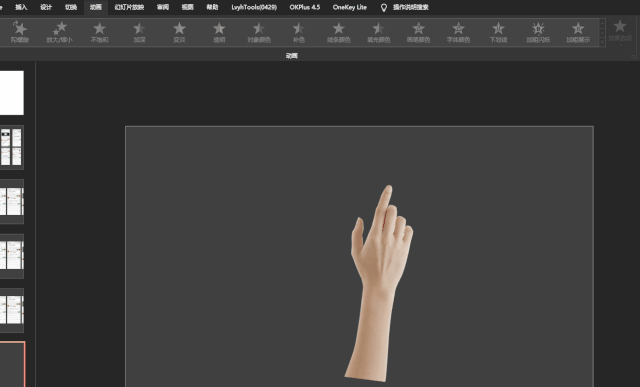Open the LvyhTools(0429) add-in tab
The width and height of the screenshot is (640, 387).
(x=254, y=7)
